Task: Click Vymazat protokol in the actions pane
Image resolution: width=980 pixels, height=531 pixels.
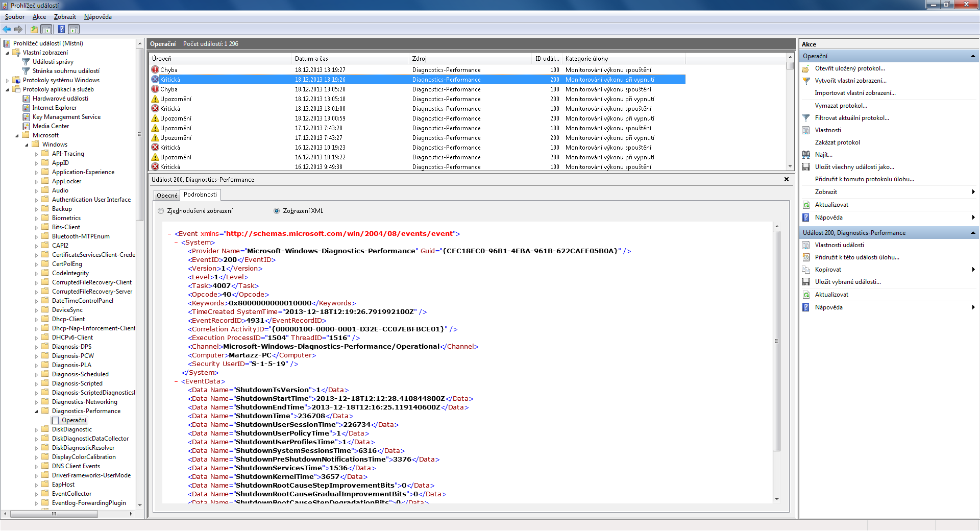Action: 841,106
